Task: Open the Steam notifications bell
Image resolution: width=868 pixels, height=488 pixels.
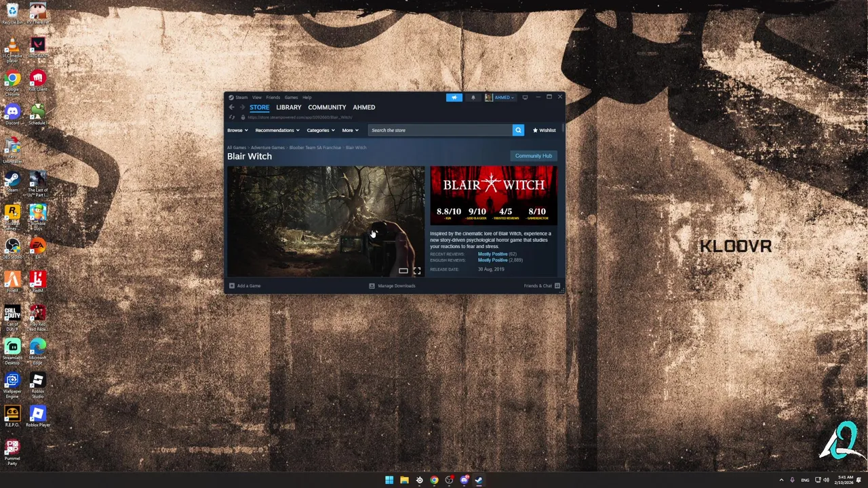Action: click(x=473, y=97)
